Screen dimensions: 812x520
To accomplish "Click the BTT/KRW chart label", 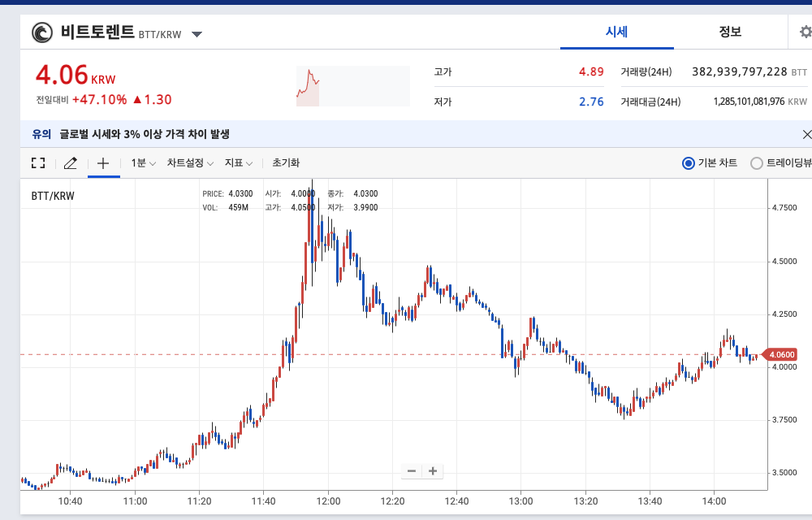I will [x=53, y=196].
